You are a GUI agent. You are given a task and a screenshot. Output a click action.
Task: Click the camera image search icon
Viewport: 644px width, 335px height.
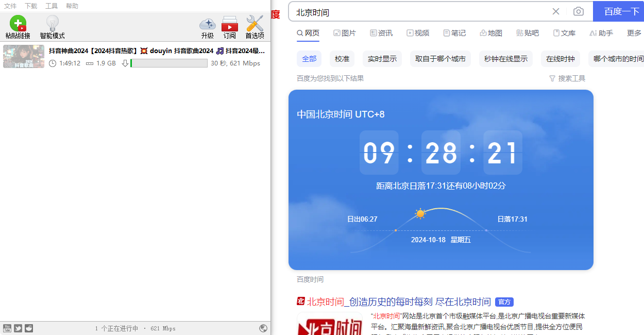[579, 11]
